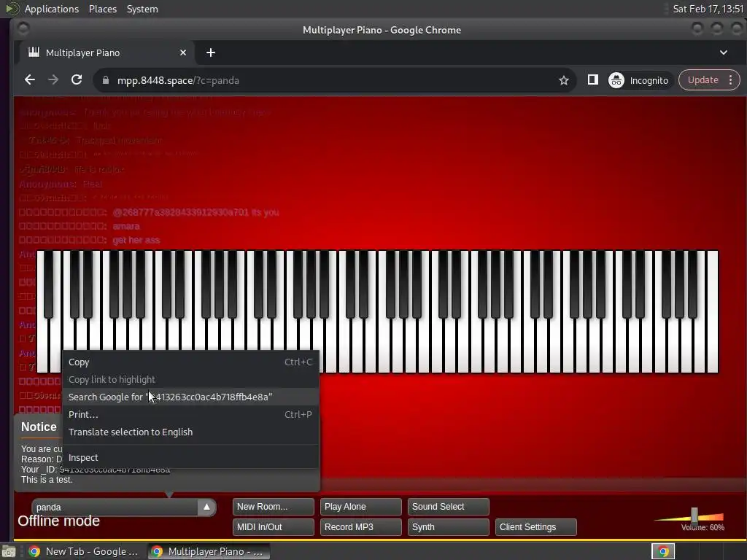The height and width of the screenshot is (560, 747).
Task: Open the Places menu
Action: point(102,9)
